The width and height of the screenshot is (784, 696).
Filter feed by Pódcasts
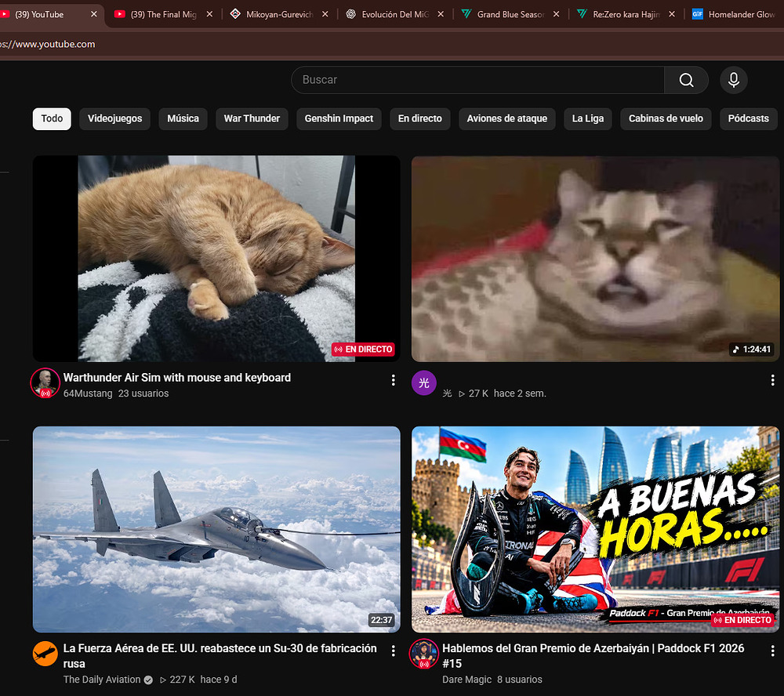pos(749,119)
